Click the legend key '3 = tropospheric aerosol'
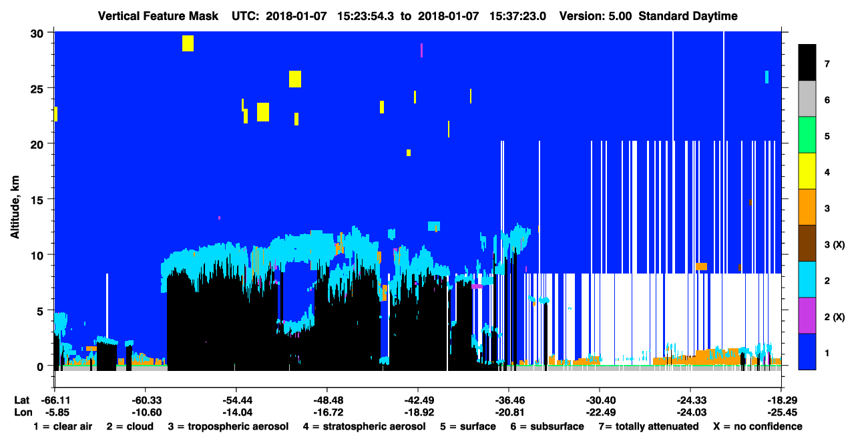Screen dimensions: 868x445 [x=228, y=426]
